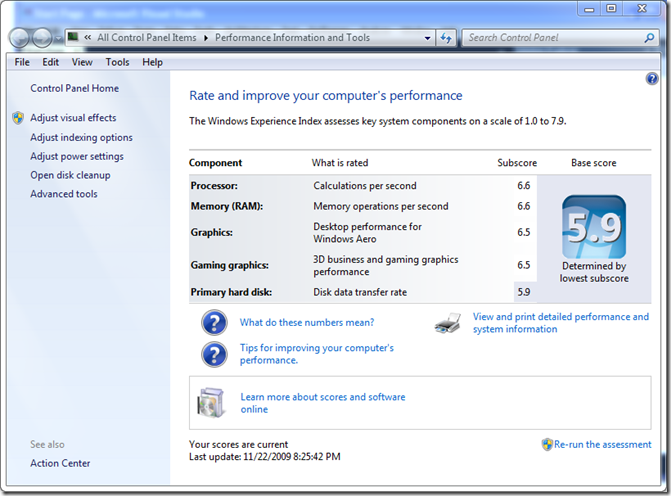This screenshot has height=496, width=671.
Task: Open the 'Adjust visual effects' link
Action: (73, 118)
